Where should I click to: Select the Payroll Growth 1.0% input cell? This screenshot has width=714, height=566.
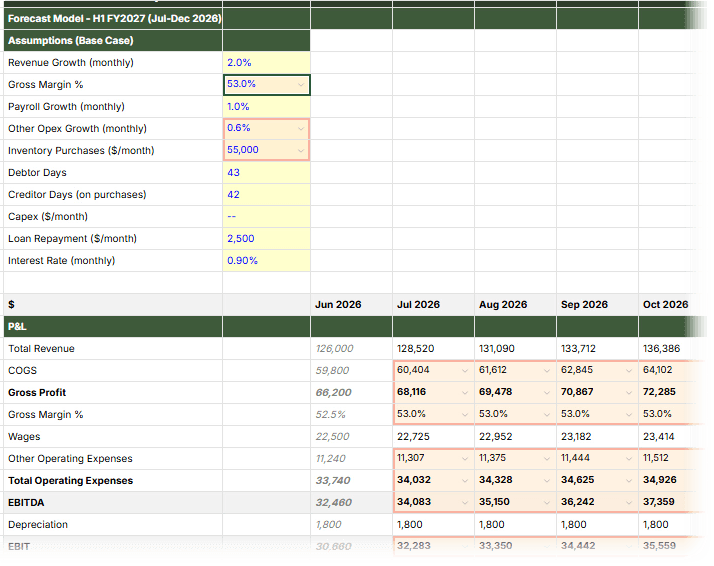point(266,107)
